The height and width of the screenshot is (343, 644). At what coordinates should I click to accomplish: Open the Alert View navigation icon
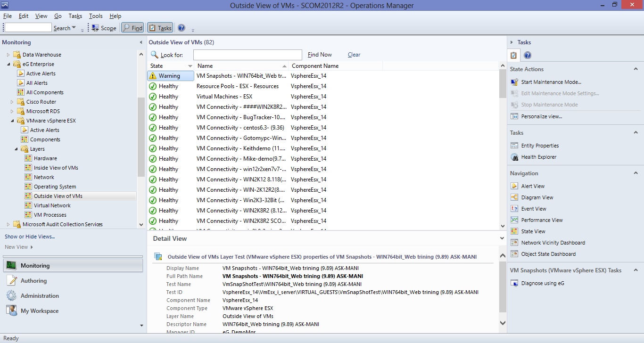pos(514,186)
